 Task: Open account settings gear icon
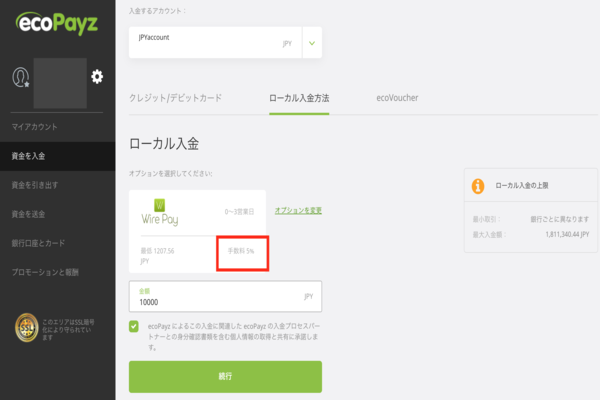(97, 77)
